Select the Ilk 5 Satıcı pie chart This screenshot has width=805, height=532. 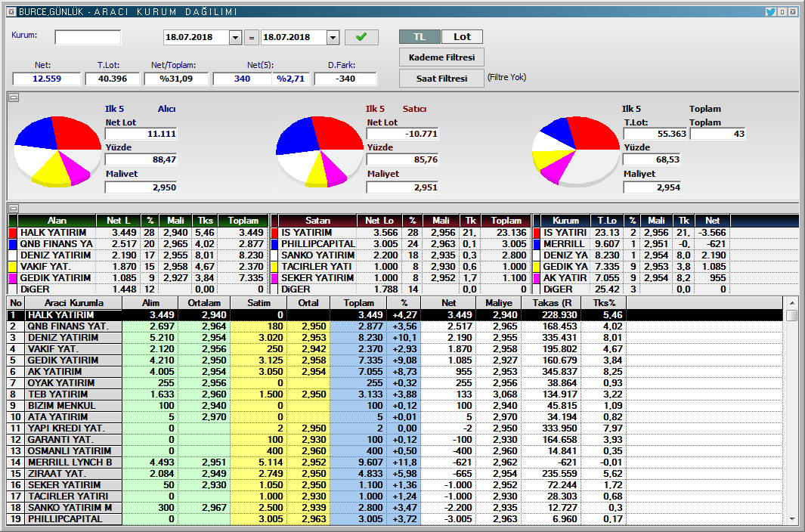(x=319, y=151)
